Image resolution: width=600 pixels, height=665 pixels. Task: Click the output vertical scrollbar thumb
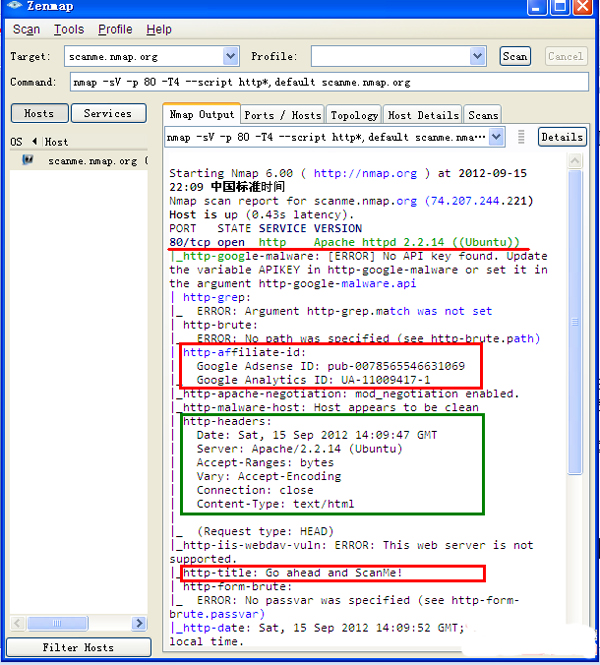[x=575, y=322]
